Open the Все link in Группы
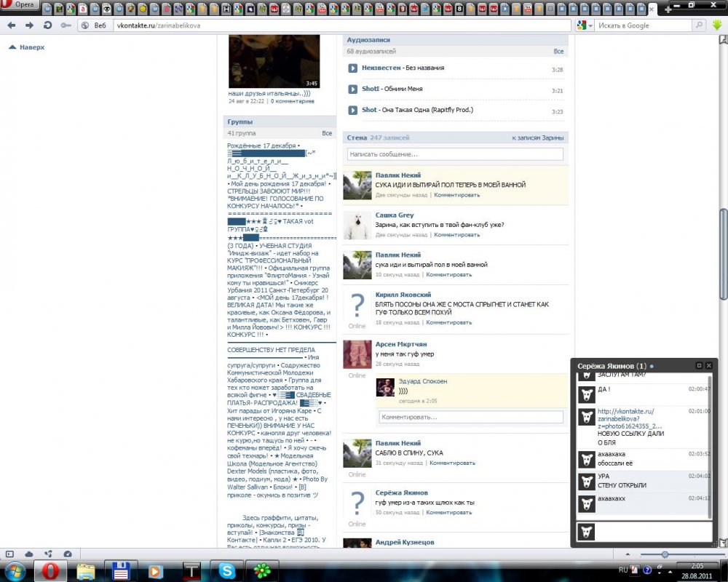Screen dimensions: 728x582 [327, 133]
